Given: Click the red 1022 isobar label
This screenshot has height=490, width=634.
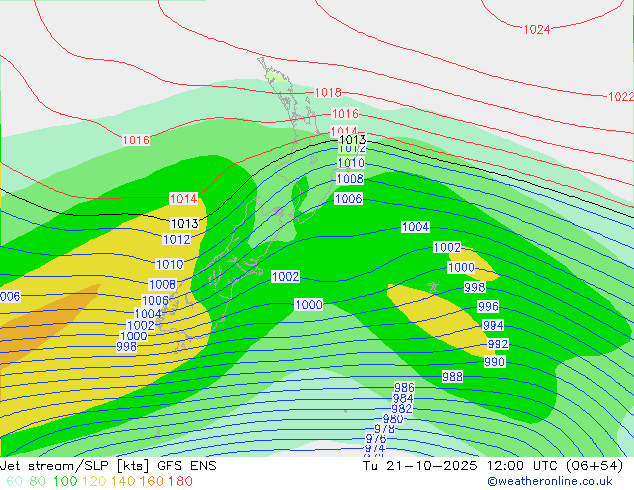Looking at the screenshot, I should pyautogui.click(x=621, y=97).
